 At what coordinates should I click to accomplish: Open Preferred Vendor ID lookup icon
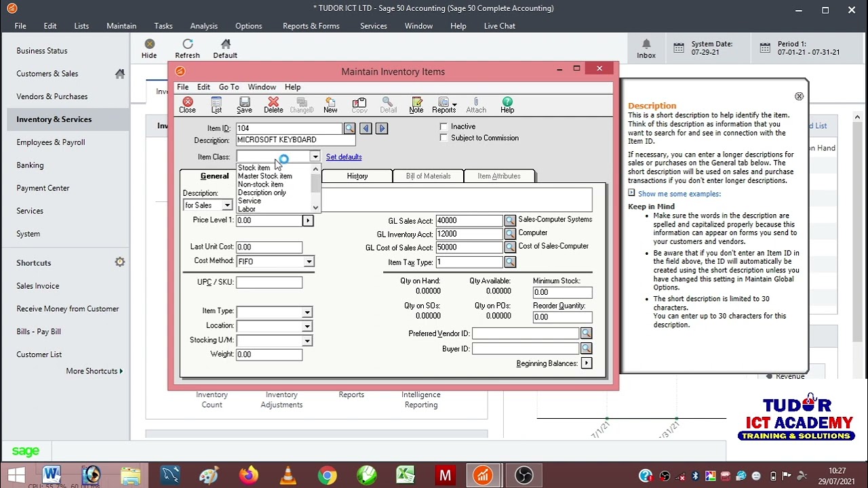pyautogui.click(x=586, y=333)
